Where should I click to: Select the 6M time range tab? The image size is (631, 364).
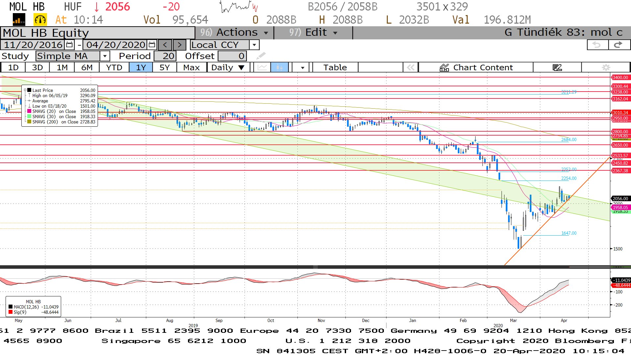pos(87,67)
